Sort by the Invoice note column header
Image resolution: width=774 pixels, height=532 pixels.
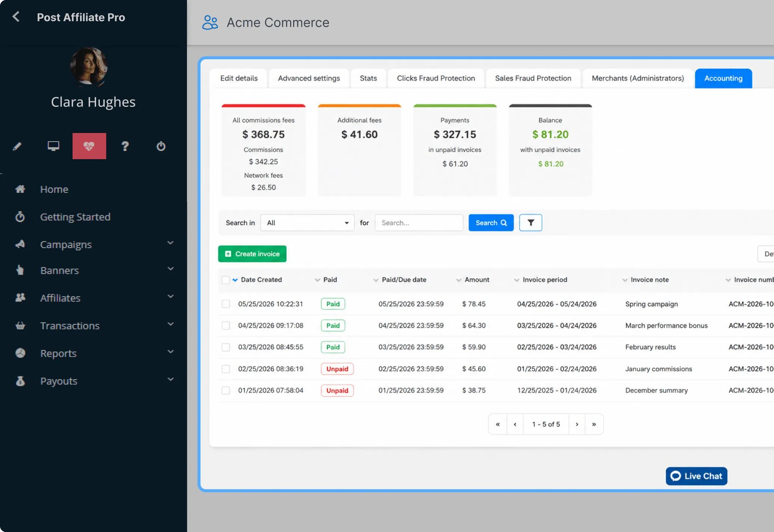(x=649, y=279)
